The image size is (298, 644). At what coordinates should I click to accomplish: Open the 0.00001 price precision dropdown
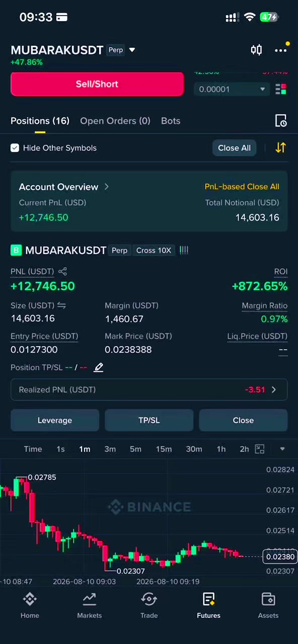click(x=232, y=89)
